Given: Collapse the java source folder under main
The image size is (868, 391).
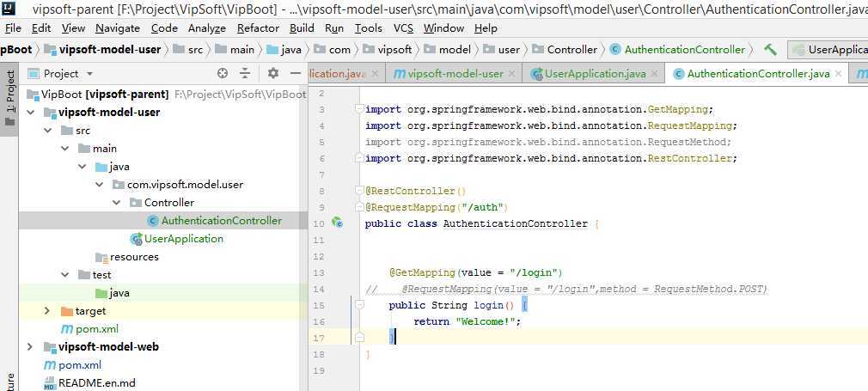Looking at the screenshot, I should tap(83, 167).
